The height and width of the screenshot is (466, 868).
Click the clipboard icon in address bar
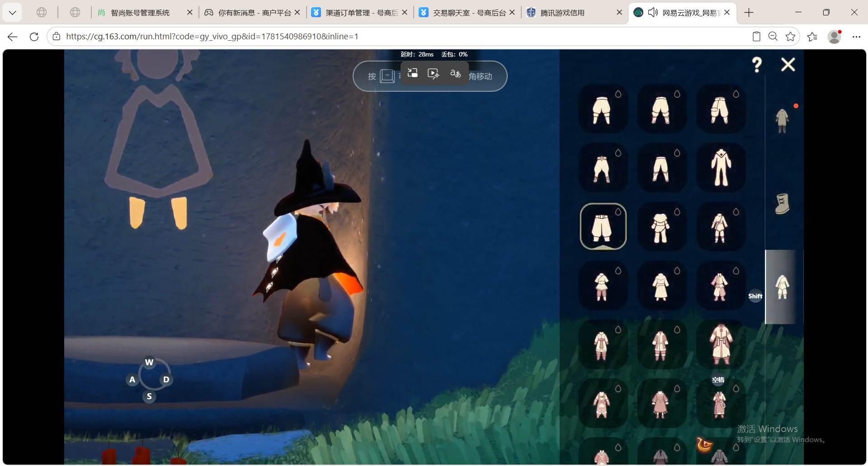756,37
